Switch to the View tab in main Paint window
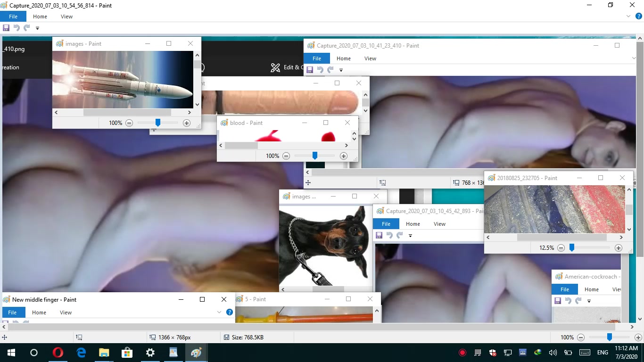Screen dimensions: 644x362 [x=67, y=16]
